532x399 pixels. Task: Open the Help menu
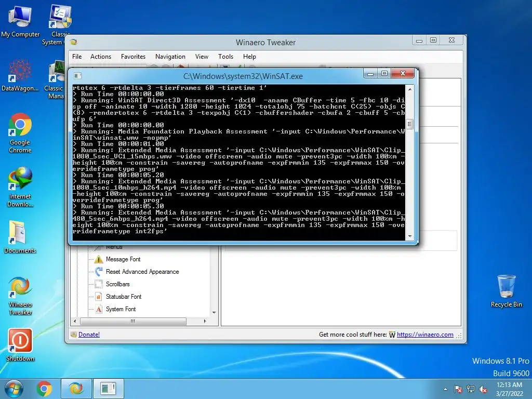pos(249,57)
